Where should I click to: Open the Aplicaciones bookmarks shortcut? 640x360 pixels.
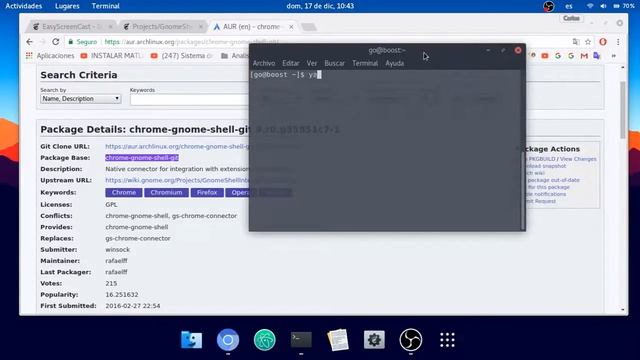pos(50,56)
